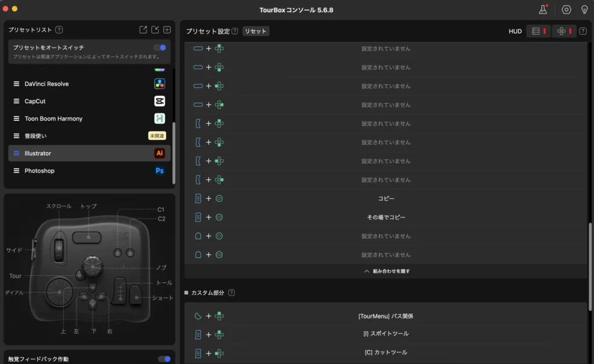Screen dimensions: 594x364
Task: Click the Illustrator Ai icon in preset list
Action: pyautogui.click(x=159, y=153)
